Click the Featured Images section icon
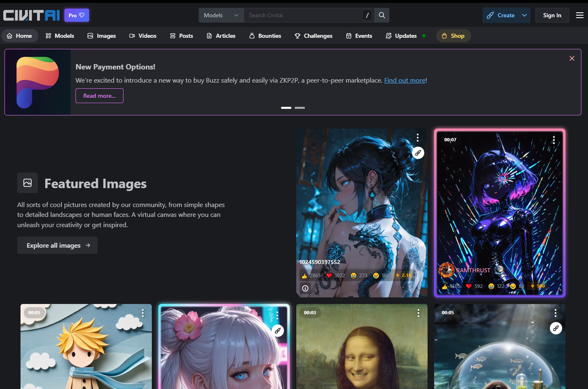The height and width of the screenshot is (389, 588). coord(27,183)
